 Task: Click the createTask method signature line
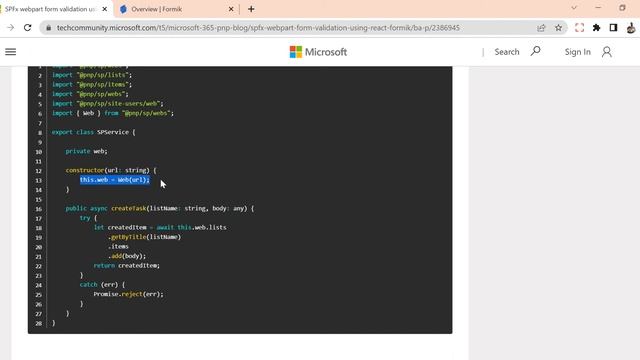tap(160, 209)
